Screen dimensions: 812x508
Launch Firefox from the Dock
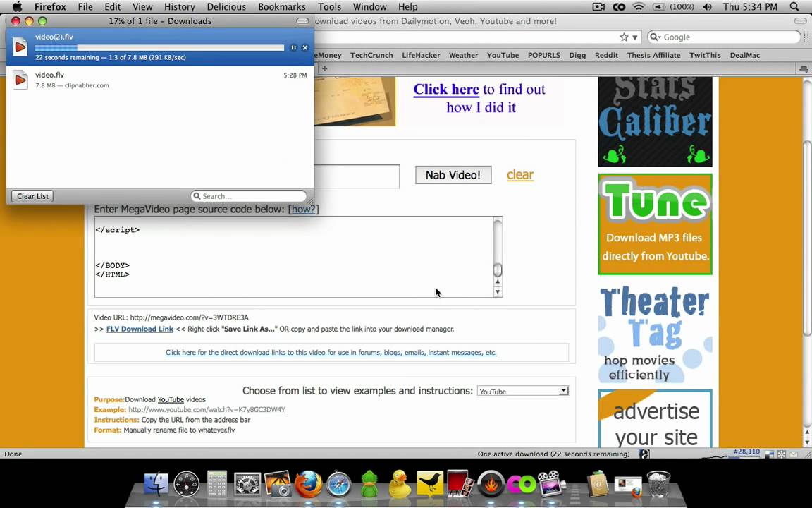click(x=308, y=485)
